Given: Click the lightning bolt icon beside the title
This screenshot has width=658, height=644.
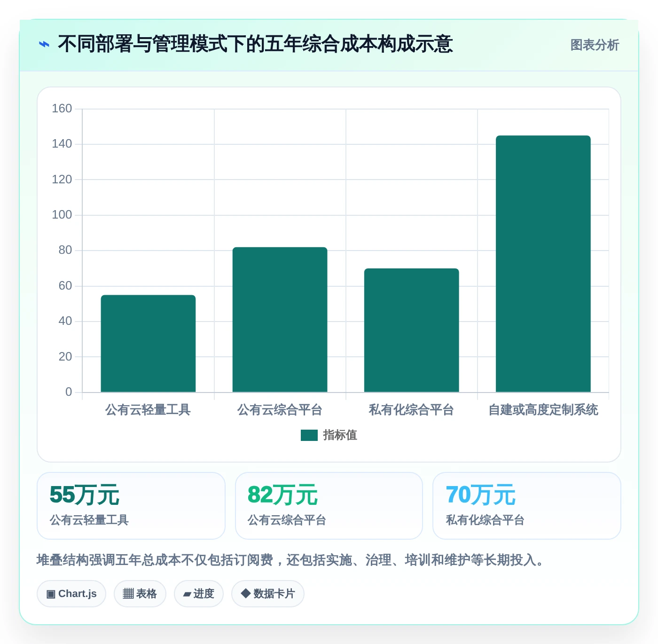Looking at the screenshot, I should coord(44,45).
